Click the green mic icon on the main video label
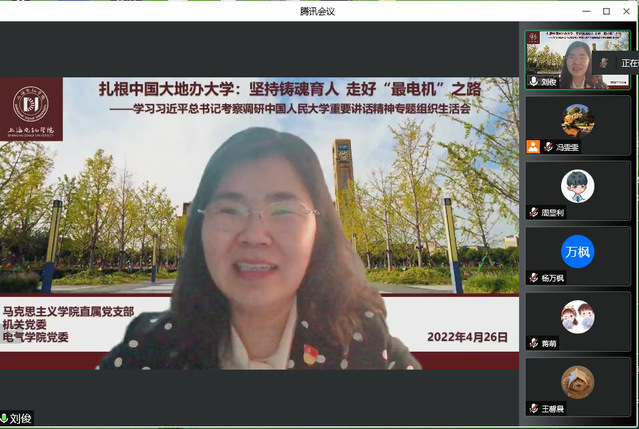 pyautogui.click(x=6, y=418)
